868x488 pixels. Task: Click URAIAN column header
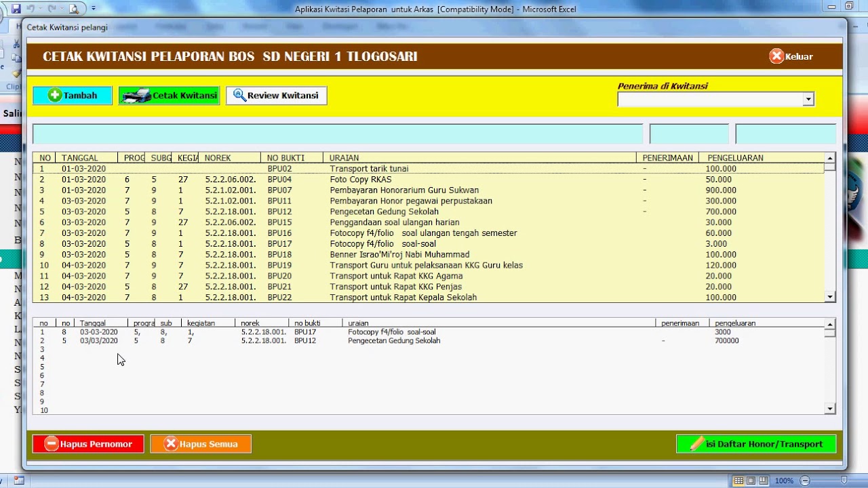344,158
